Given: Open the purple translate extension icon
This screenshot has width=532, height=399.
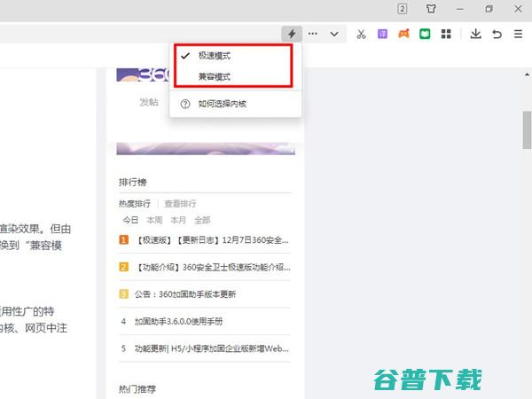Looking at the screenshot, I should [x=382, y=34].
